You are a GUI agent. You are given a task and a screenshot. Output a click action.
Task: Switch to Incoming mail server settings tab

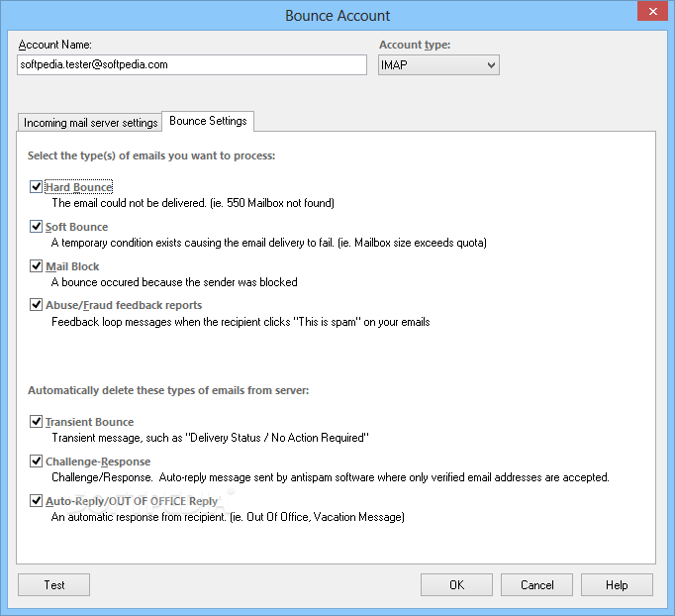[x=90, y=123]
